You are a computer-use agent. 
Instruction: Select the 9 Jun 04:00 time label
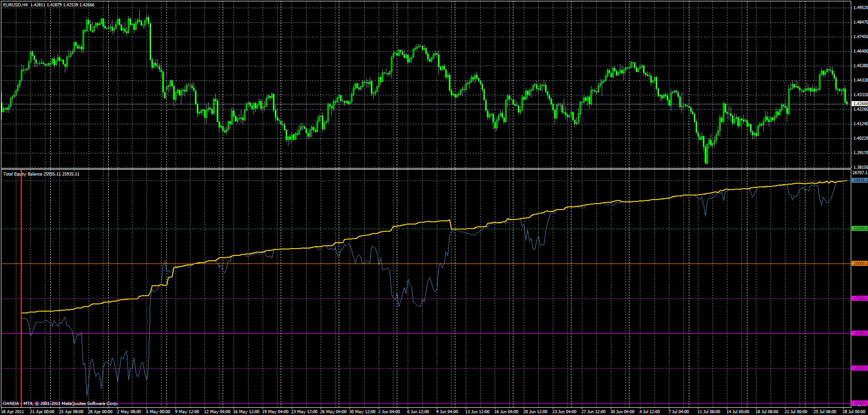tap(447, 412)
